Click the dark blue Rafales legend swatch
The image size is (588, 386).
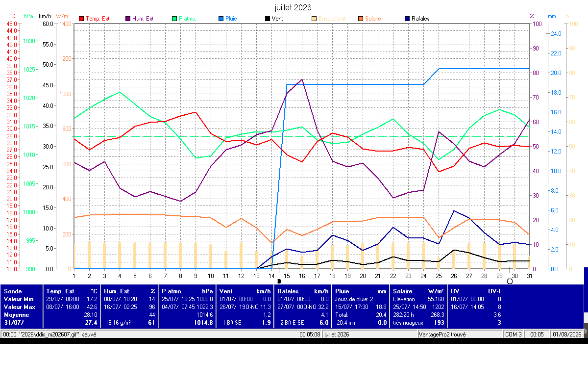pos(407,19)
